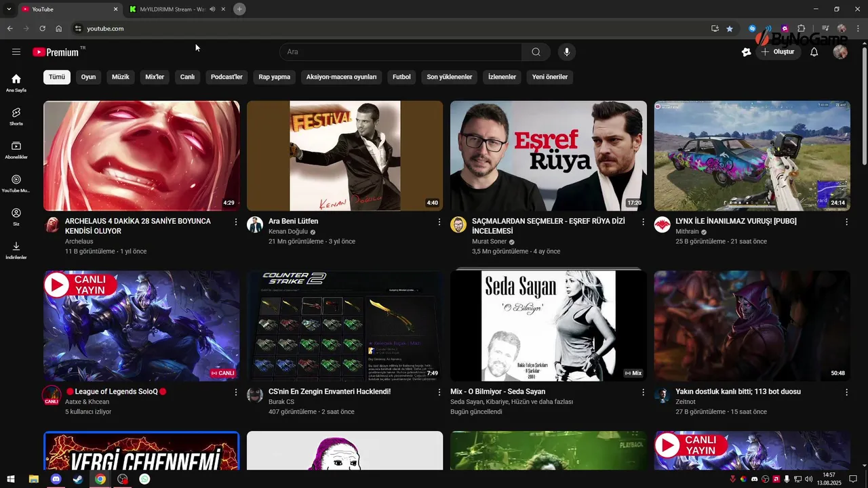Select the Rap yapma chip

274,77
